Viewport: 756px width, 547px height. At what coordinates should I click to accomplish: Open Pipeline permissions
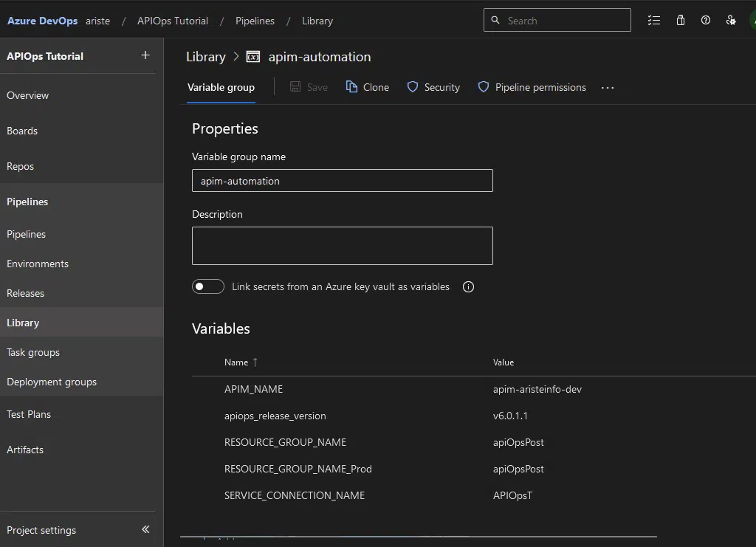(x=532, y=87)
